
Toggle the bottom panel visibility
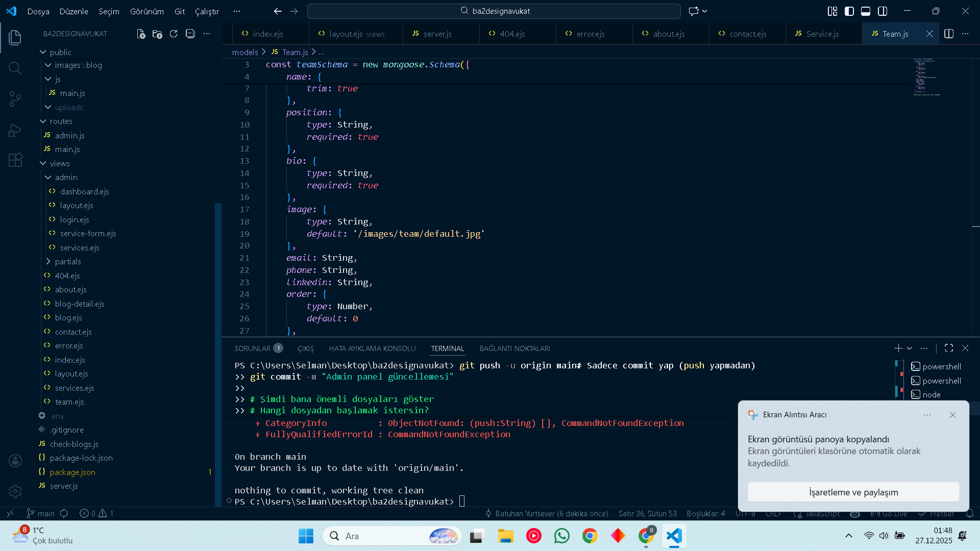pyautogui.click(x=866, y=11)
